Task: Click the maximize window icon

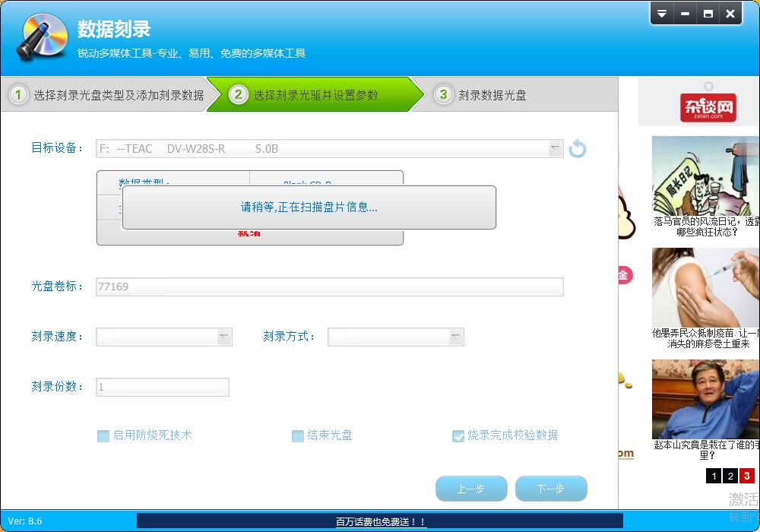Action: [708, 14]
